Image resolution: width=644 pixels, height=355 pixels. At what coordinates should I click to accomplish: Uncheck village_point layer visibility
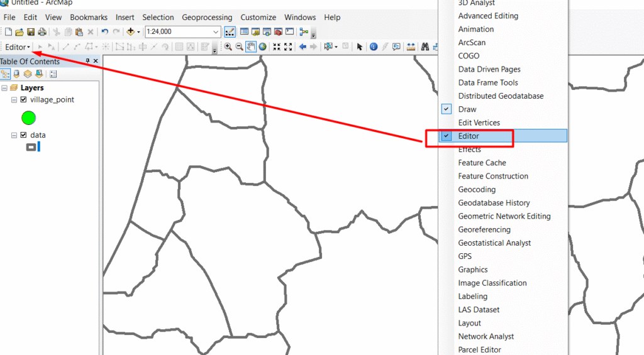click(x=23, y=100)
